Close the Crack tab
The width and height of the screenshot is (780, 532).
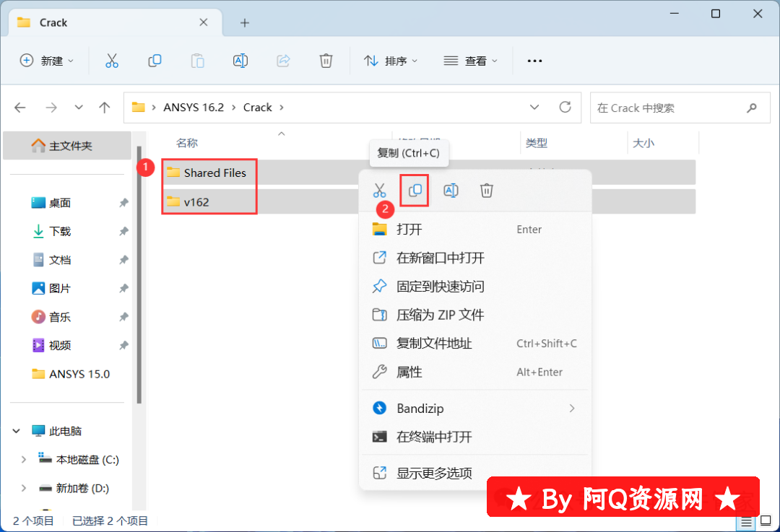[204, 22]
